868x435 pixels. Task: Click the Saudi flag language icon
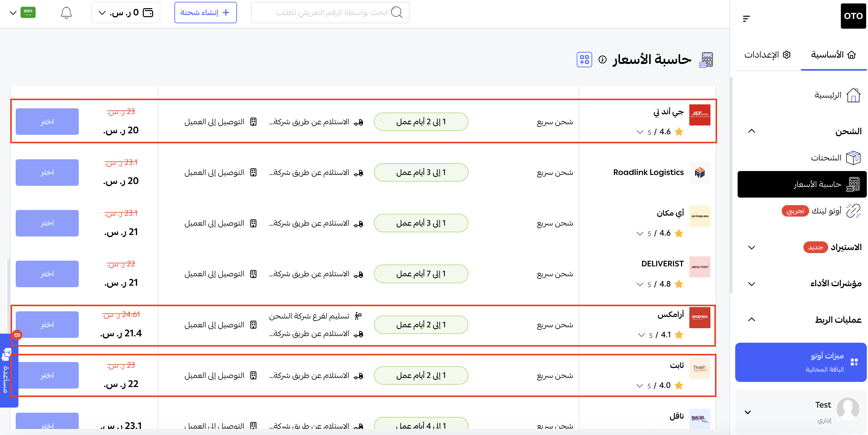[x=28, y=12]
